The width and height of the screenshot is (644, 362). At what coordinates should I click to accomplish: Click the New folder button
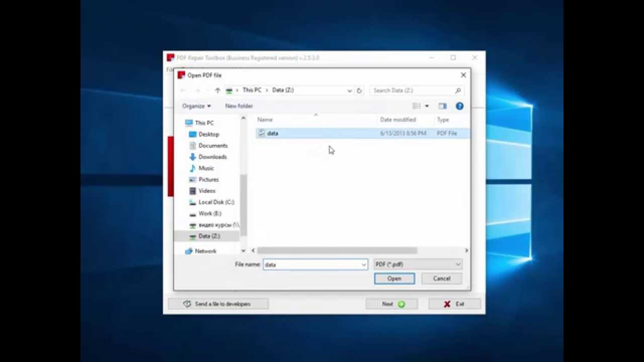pyautogui.click(x=239, y=106)
